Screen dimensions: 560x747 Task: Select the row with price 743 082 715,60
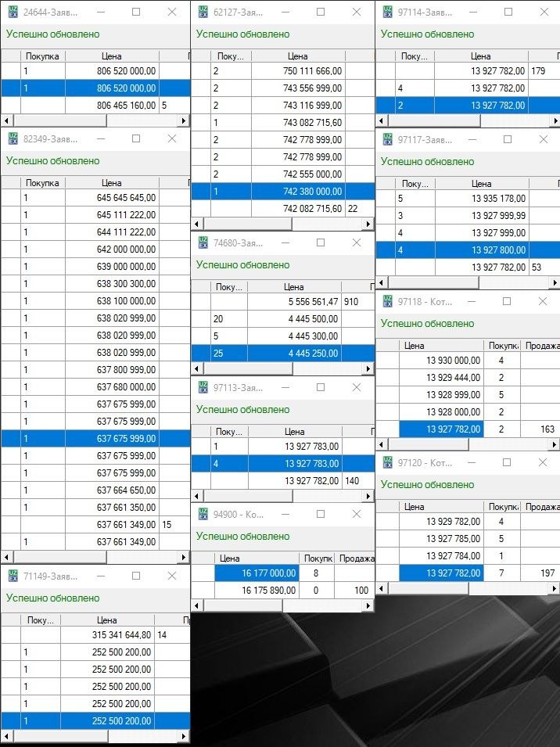pyautogui.click(x=283, y=123)
